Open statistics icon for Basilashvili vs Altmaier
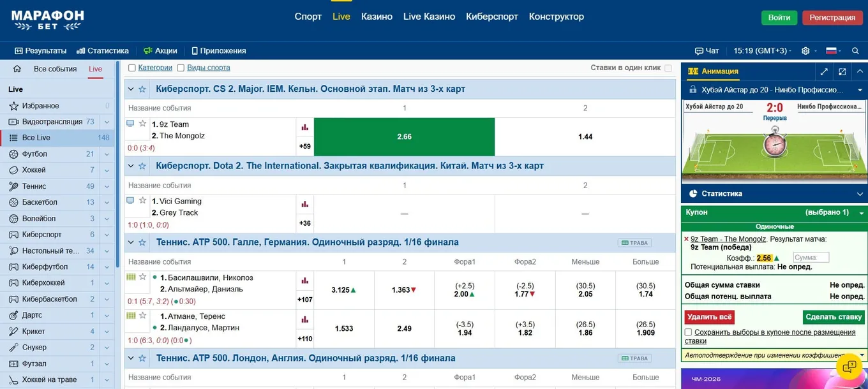 click(305, 281)
